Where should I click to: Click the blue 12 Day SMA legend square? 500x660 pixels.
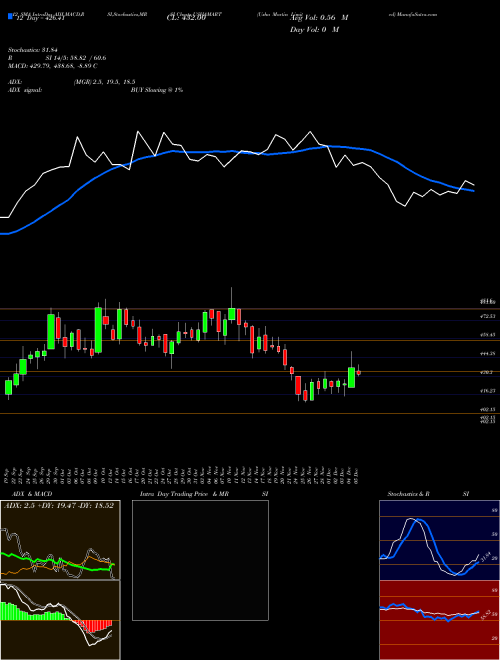coord(10,17)
